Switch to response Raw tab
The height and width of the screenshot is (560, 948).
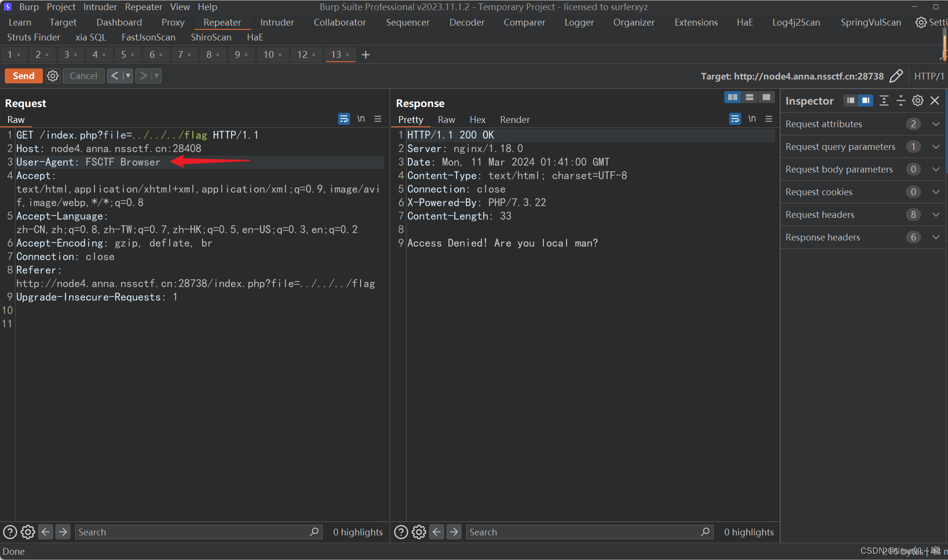tap(447, 120)
